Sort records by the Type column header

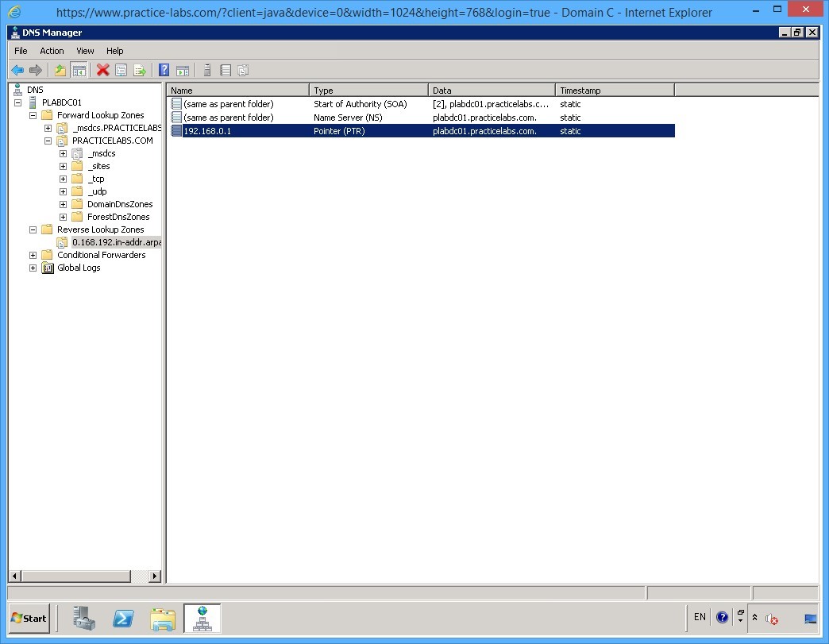368,90
